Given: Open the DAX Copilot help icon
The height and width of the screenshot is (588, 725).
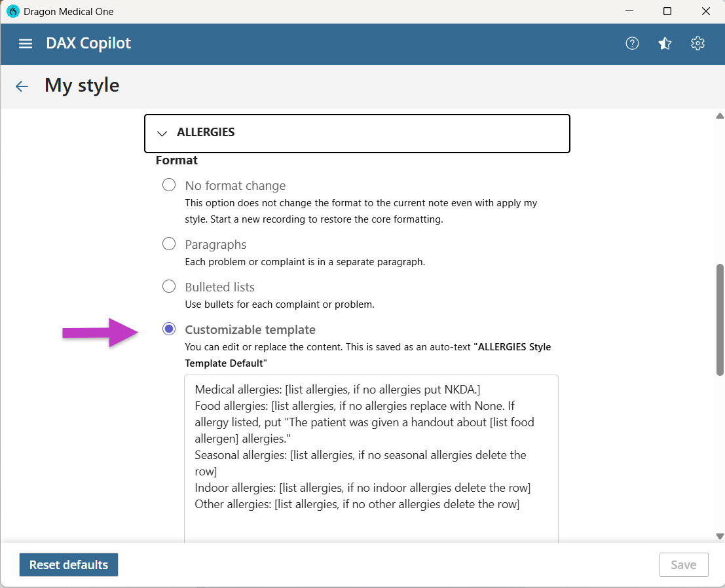Looking at the screenshot, I should coord(632,43).
